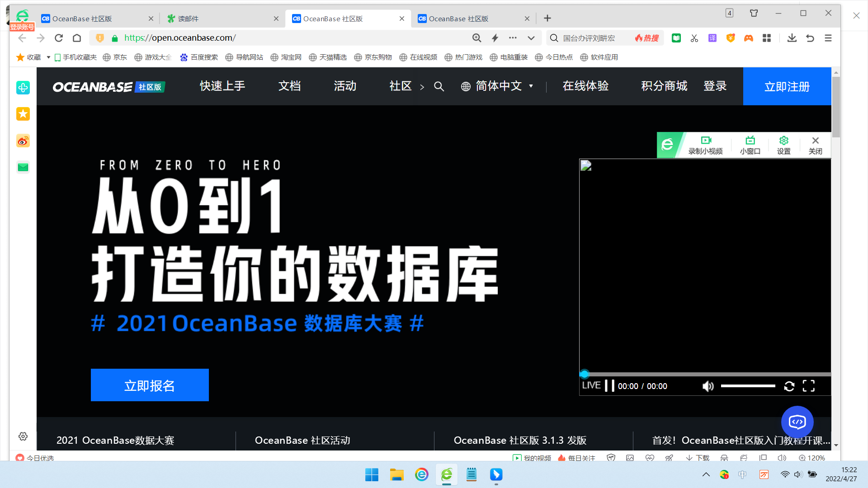Click the OceanBase site search icon
The height and width of the screenshot is (488, 868).
[x=439, y=86]
